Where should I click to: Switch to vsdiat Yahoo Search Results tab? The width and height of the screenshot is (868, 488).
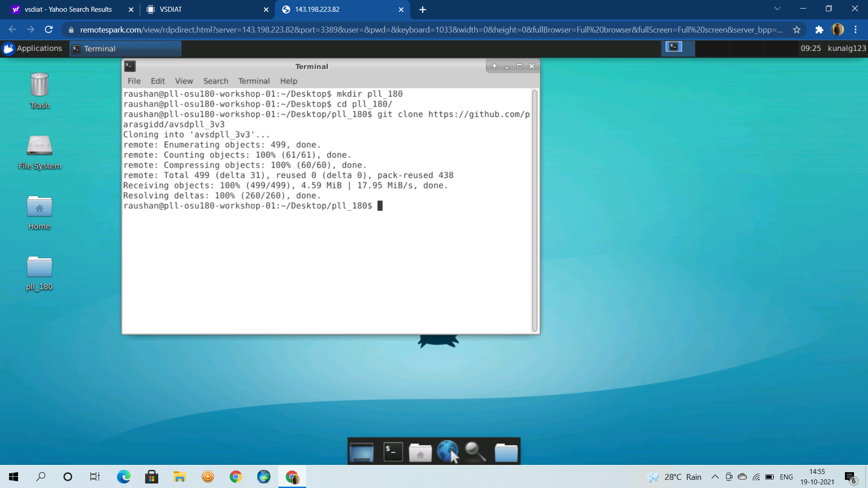point(68,9)
